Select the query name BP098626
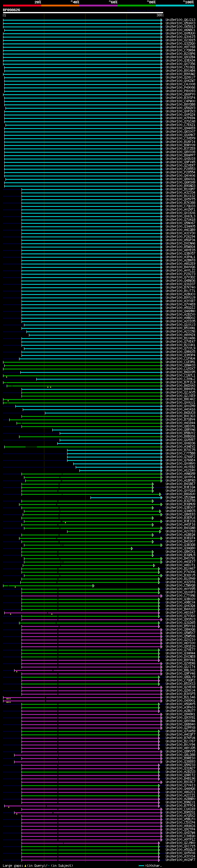This screenshot has height=868, width=197. tap(11, 10)
